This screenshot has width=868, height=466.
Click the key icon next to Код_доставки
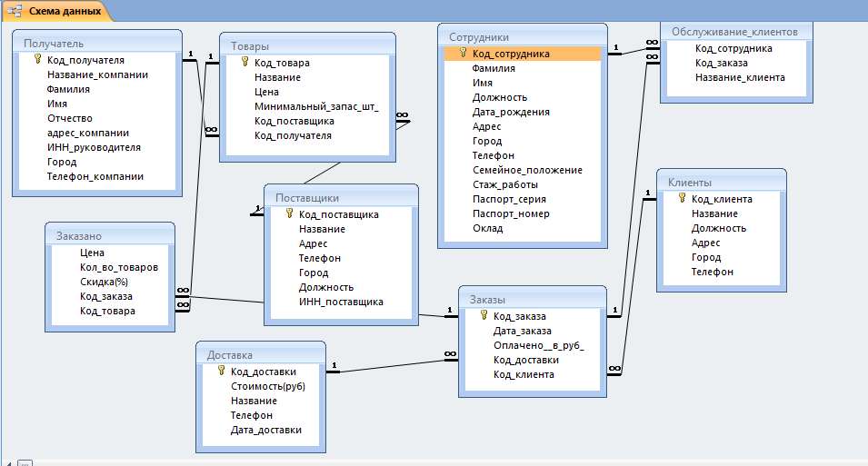(221, 372)
